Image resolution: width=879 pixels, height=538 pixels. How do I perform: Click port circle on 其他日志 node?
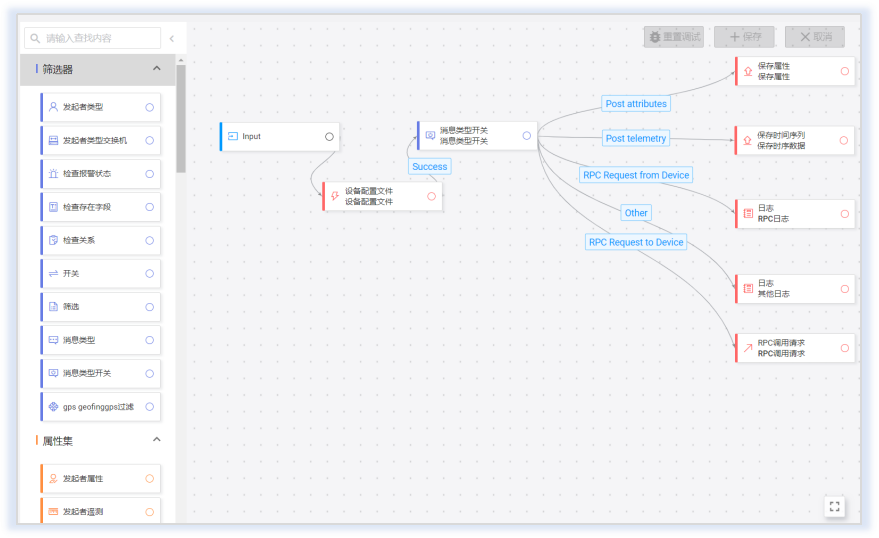point(845,289)
